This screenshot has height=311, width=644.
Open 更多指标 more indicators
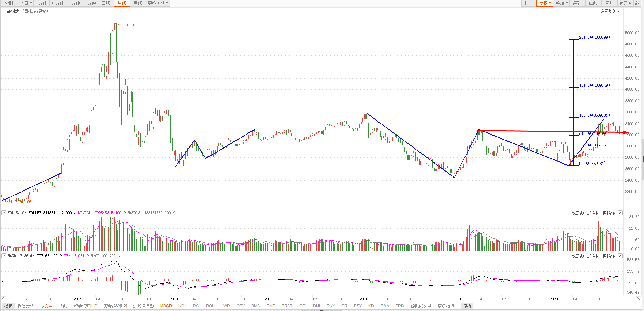(446, 306)
